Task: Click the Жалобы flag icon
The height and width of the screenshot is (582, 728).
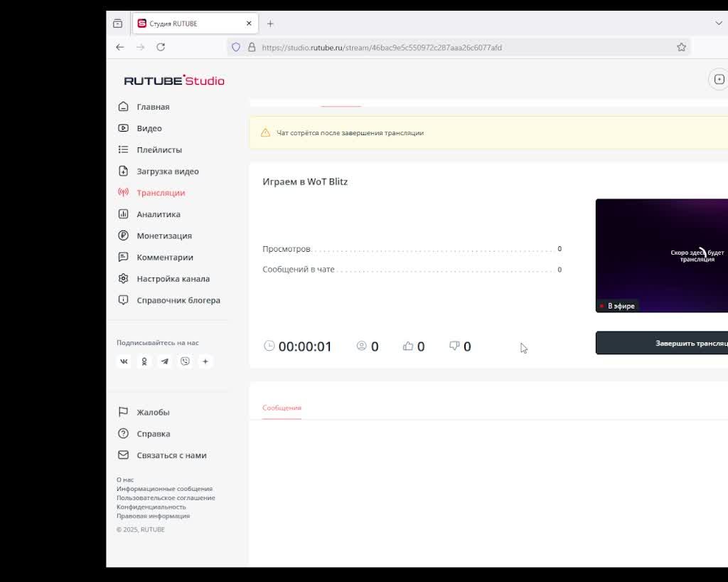Action: coord(123,412)
